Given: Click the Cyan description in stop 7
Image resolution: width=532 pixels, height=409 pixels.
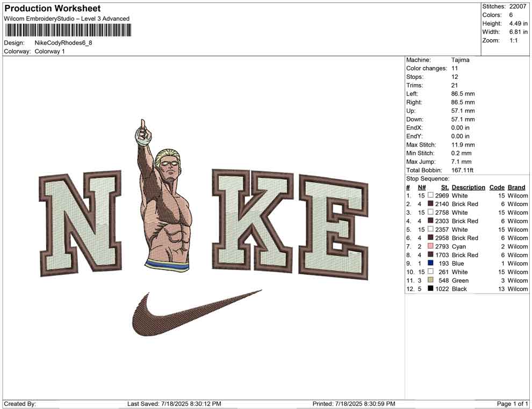Looking at the screenshot, I should pos(459,246).
